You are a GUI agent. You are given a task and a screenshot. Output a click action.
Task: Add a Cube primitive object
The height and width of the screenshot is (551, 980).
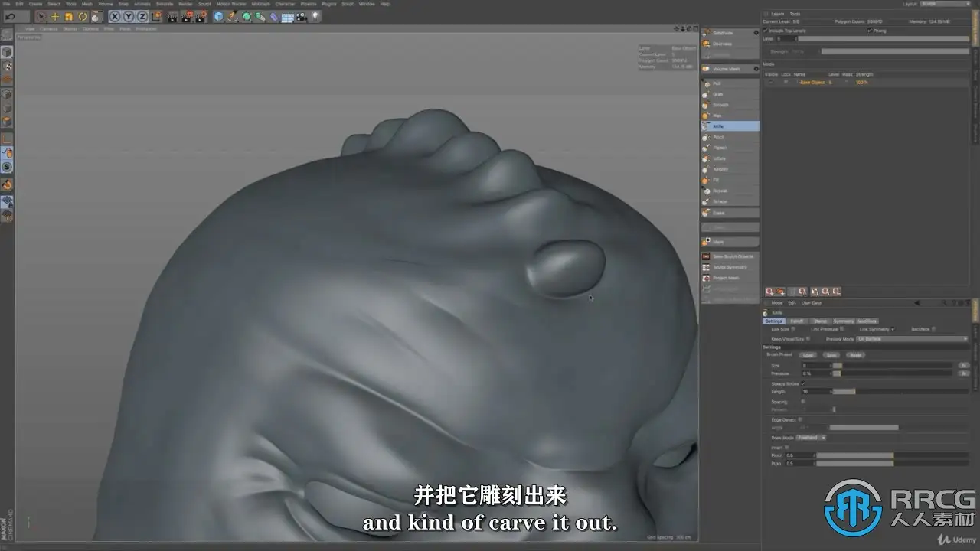219,16
